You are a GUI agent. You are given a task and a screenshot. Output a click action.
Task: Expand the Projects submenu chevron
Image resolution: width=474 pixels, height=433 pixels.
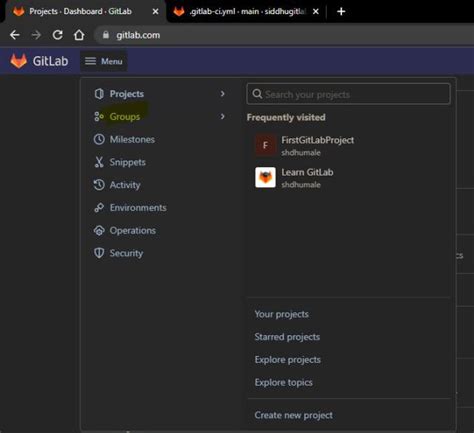[222, 94]
